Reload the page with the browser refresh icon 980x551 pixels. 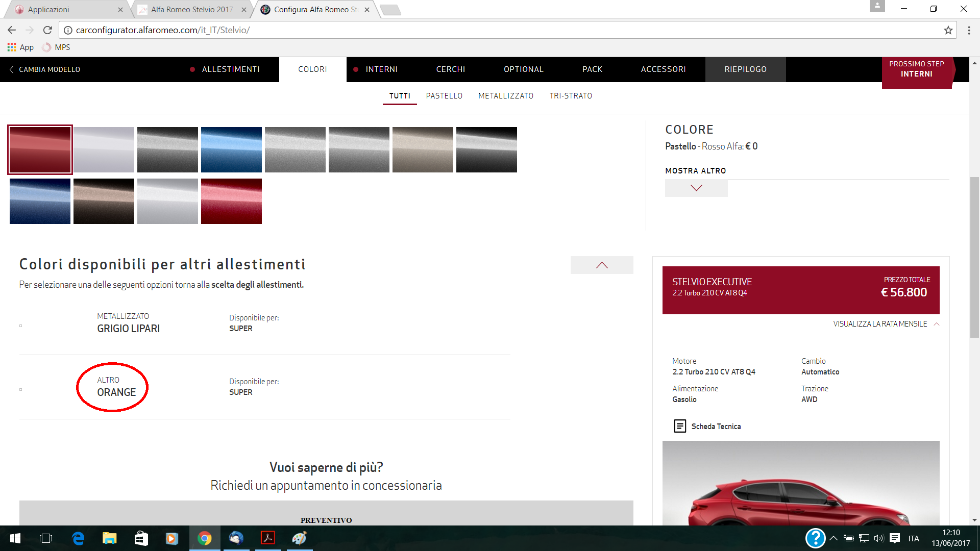tap(47, 30)
